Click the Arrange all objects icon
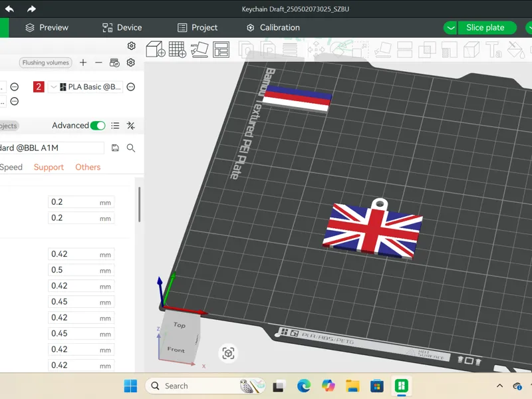This screenshot has height=399, width=532. (221, 49)
